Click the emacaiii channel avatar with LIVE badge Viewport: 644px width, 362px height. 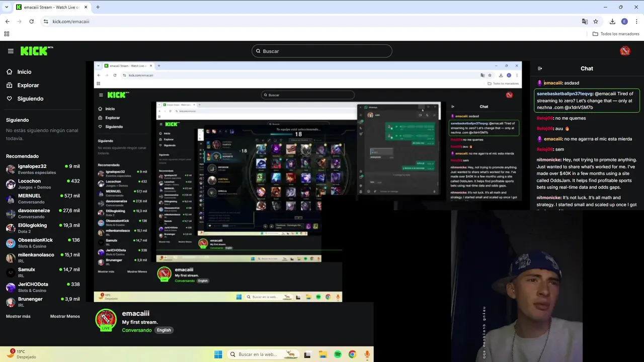106,320
